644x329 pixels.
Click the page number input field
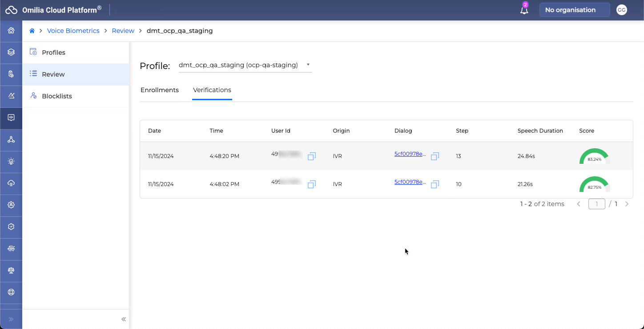[596, 204]
